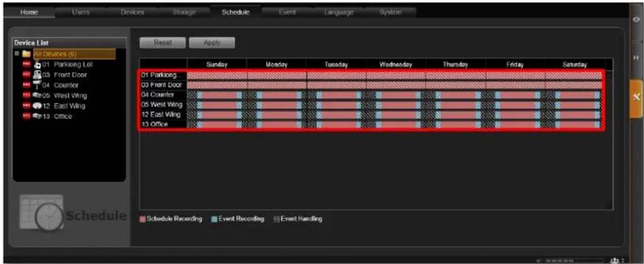Select 13 Office in device list
Image resolution: width=644 pixels, height=264 pixels.
(58, 116)
